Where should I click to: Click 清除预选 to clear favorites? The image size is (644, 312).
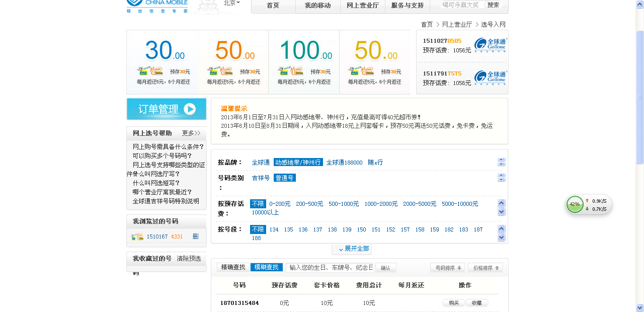(189, 259)
